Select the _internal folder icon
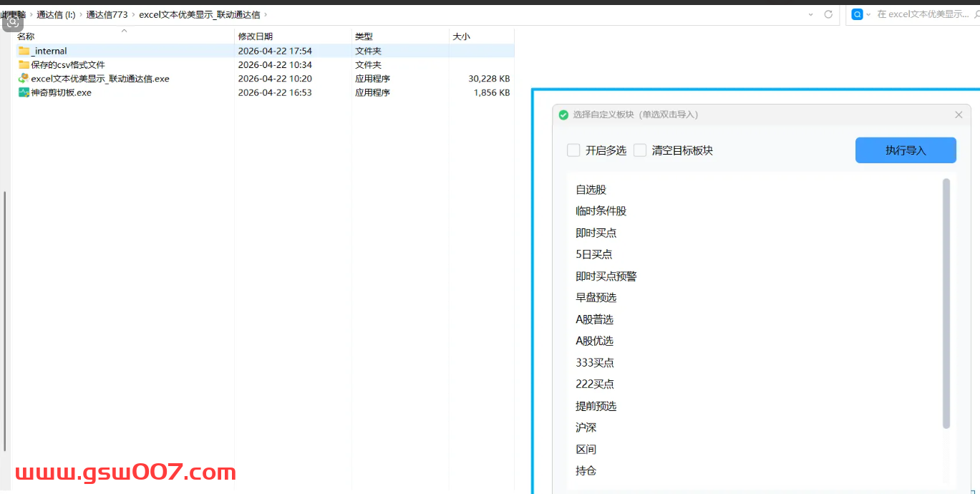 24,51
